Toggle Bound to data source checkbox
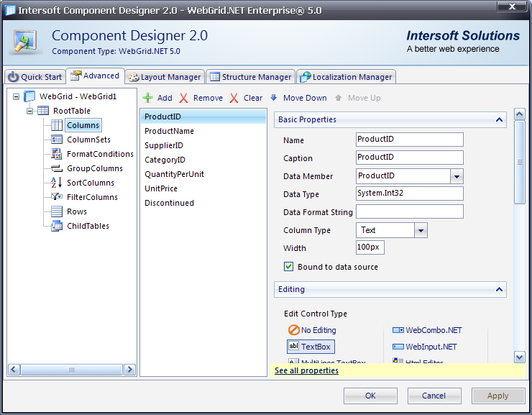The height and width of the screenshot is (415, 532). coord(289,267)
